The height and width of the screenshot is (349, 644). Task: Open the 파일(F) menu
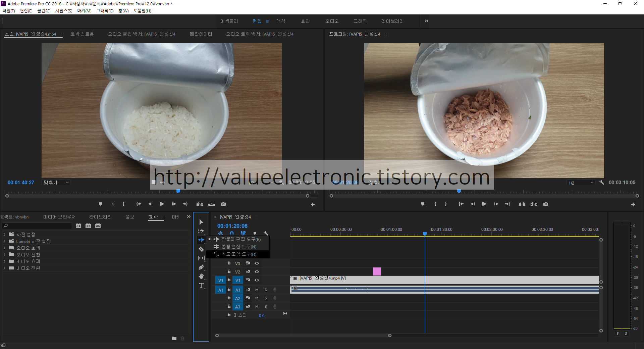(9, 11)
